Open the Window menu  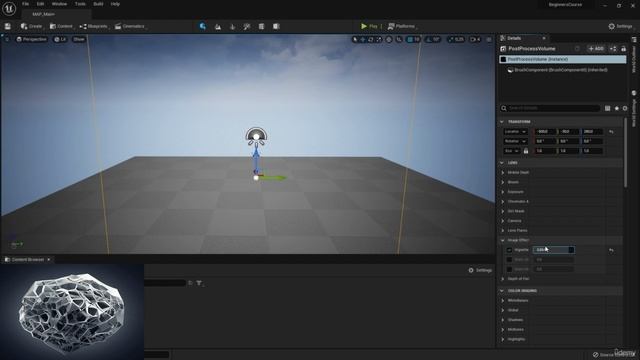(x=59, y=4)
